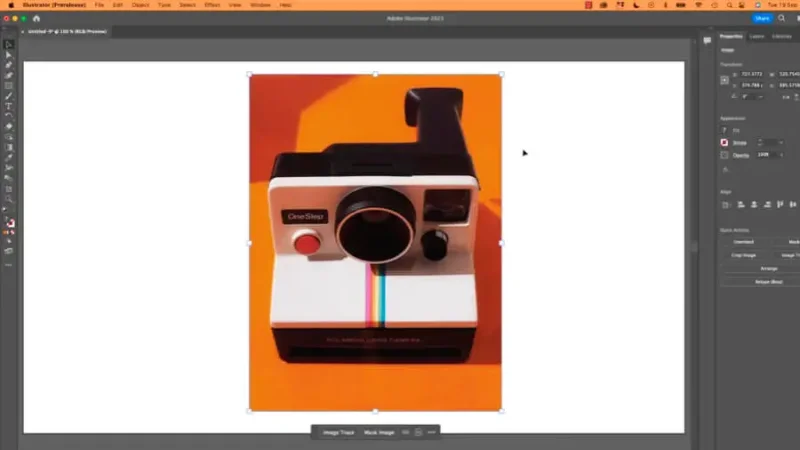This screenshot has height=450, width=800.
Task: Select the Type tool
Action: pos(9,106)
